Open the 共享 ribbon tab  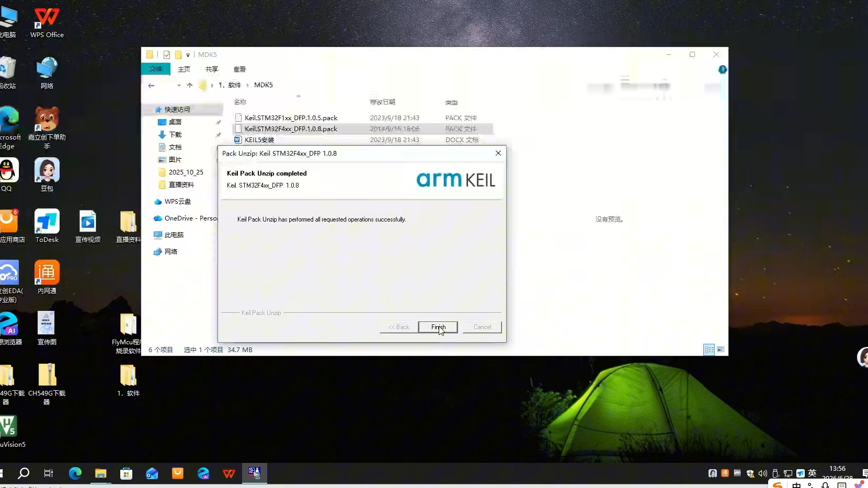(x=212, y=69)
